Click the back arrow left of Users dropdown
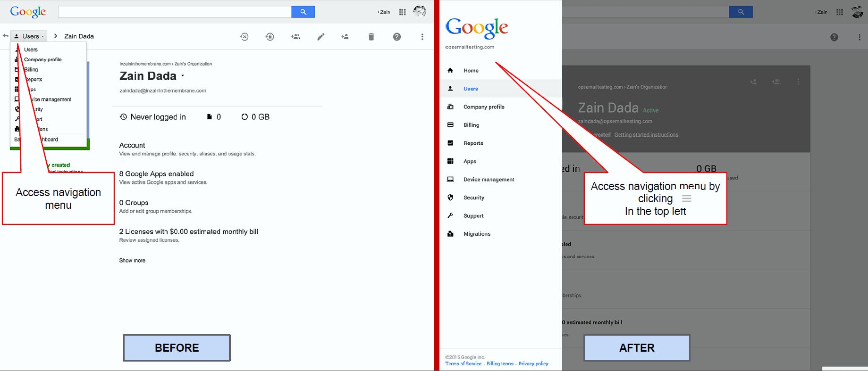Viewport: 868px width, 371px height. pos(6,36)
